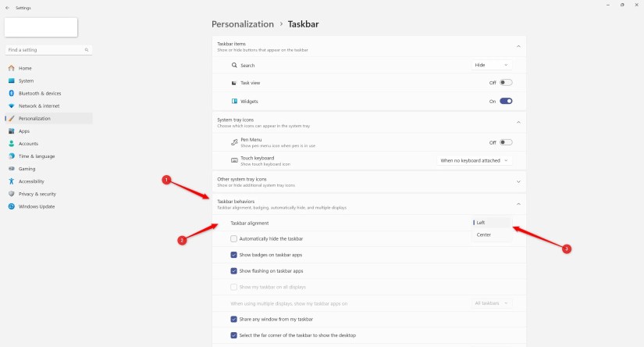Turn off the Widgets toggle

tap(506, 101)
